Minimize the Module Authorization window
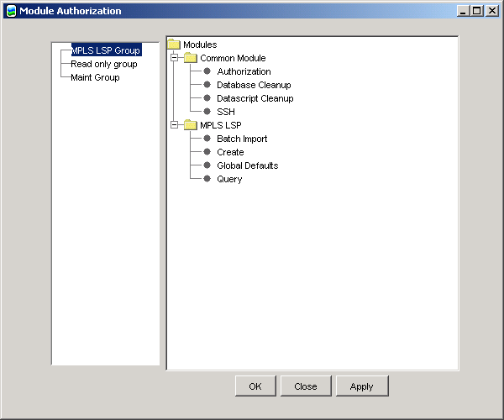The image size is (504, 420). [x=463, y=11]
